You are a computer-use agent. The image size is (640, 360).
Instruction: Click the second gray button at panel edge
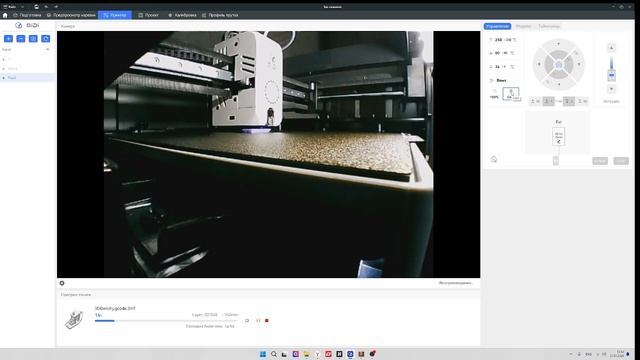621,161
